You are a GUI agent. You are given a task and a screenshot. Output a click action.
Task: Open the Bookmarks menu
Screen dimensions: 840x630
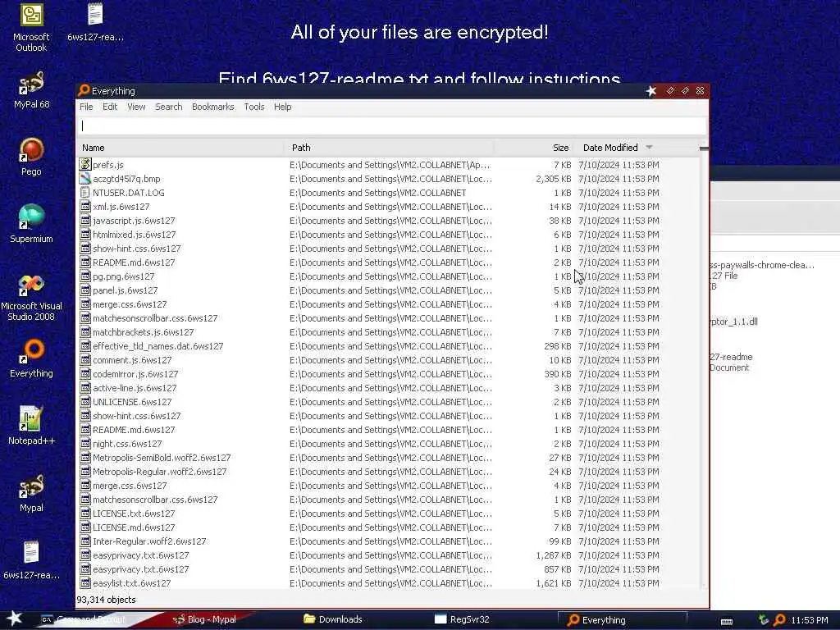(212, 107)
